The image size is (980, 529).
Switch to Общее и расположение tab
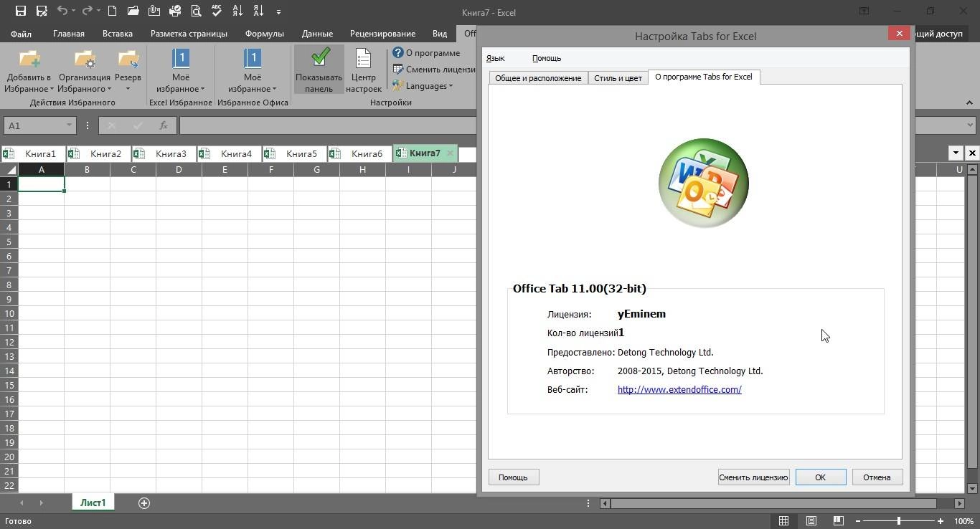pos(538,78)
